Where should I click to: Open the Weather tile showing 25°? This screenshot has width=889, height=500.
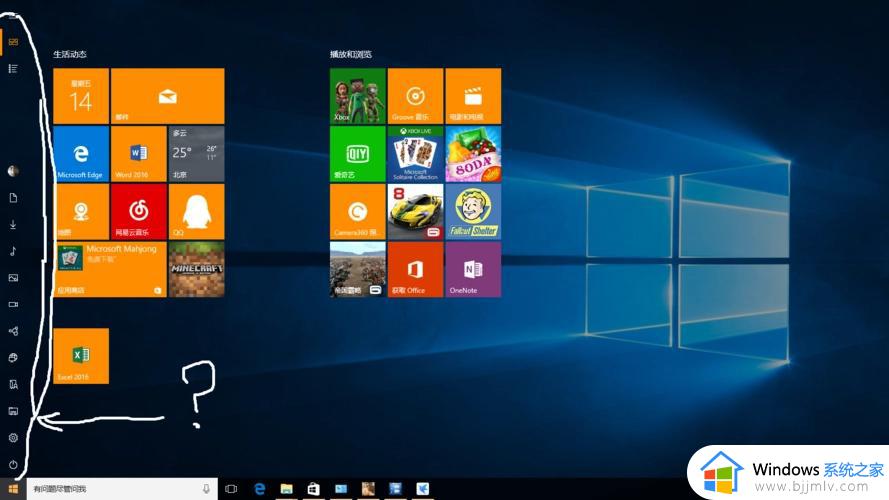pyautogui.click(x=197, y=154)
